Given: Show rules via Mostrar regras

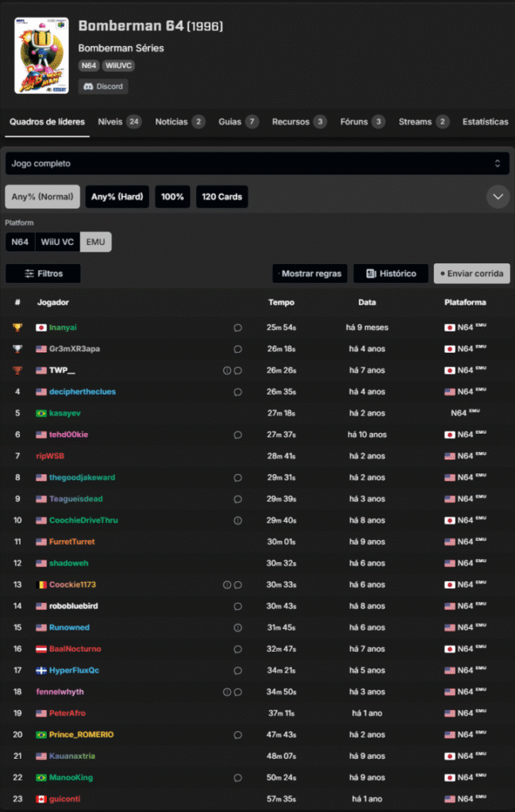Looking at the screenshot, I should tap(310, 274).
